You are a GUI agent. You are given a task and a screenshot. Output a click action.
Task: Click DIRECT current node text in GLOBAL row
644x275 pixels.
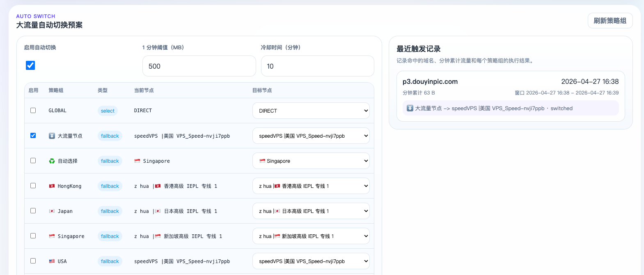(x=143, y=111)
